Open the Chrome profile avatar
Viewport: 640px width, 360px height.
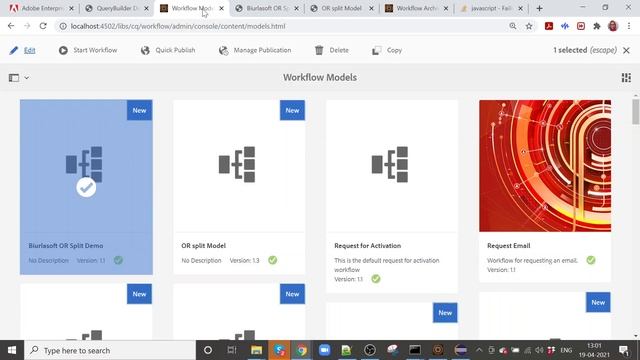pyautogui.click(x=613, y=26)
